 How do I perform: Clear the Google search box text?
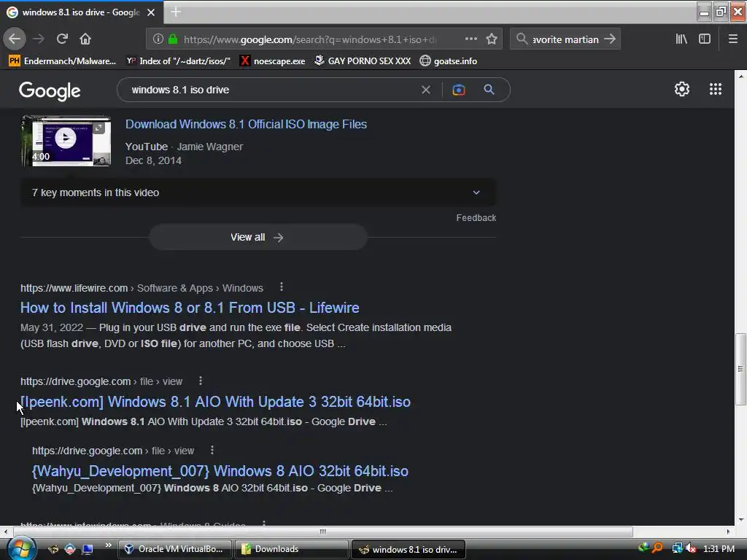[426, 90]
